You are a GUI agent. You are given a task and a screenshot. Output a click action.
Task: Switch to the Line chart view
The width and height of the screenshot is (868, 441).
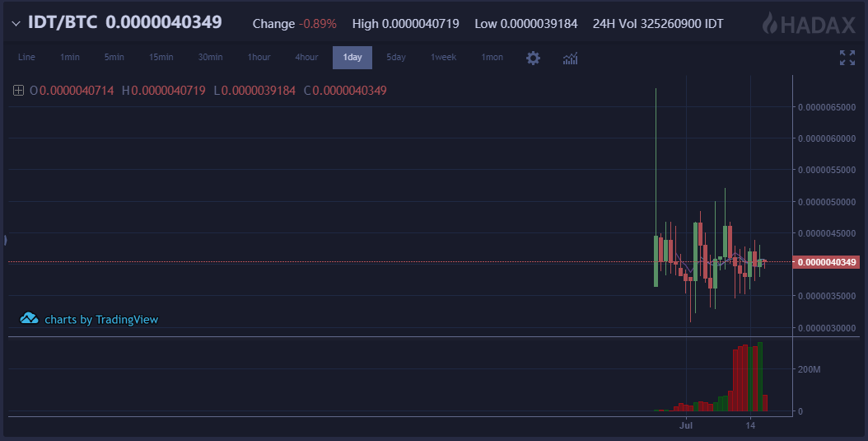pos(26,58)
